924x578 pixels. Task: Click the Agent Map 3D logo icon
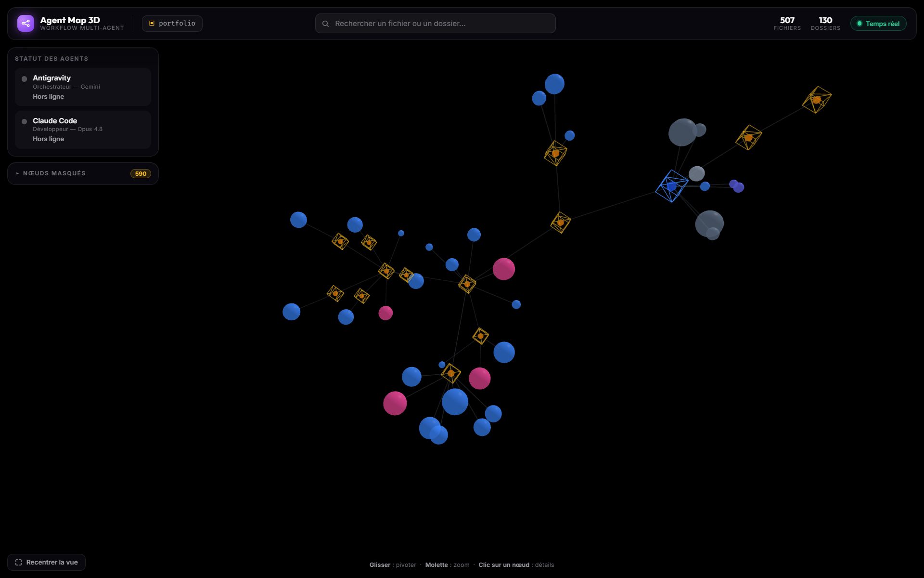[x=26, y=23]
